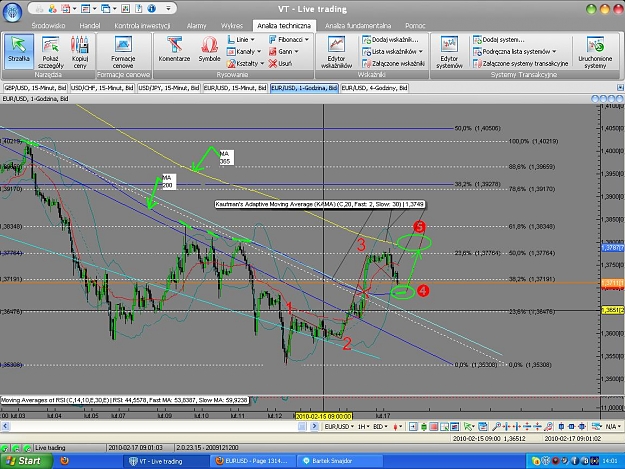Open the Pomoc ribbon tab
The height and width of the screenshot is (469, 625).
click(x=415, y=26)
